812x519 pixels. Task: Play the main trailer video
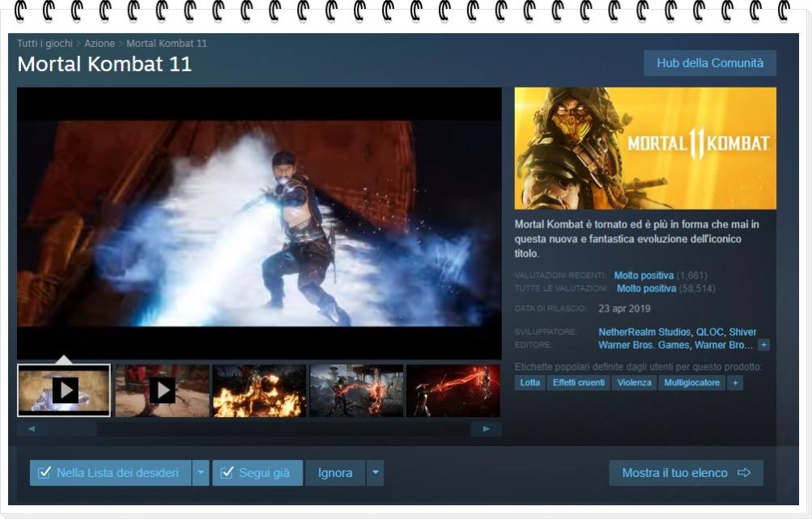point(259,224)
